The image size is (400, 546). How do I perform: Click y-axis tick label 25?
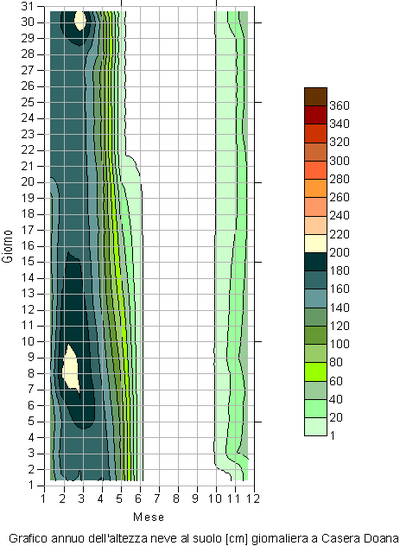(28, 102)
